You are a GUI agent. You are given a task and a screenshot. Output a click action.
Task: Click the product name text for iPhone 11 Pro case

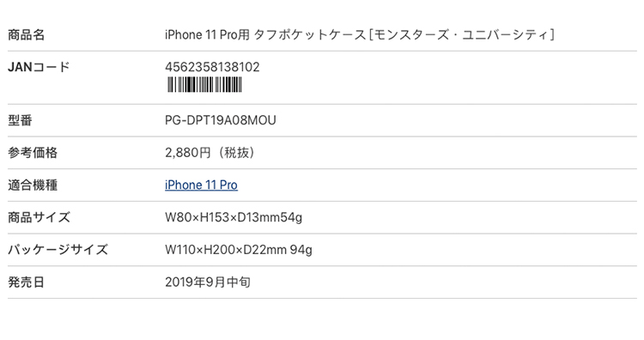(360, 35)
